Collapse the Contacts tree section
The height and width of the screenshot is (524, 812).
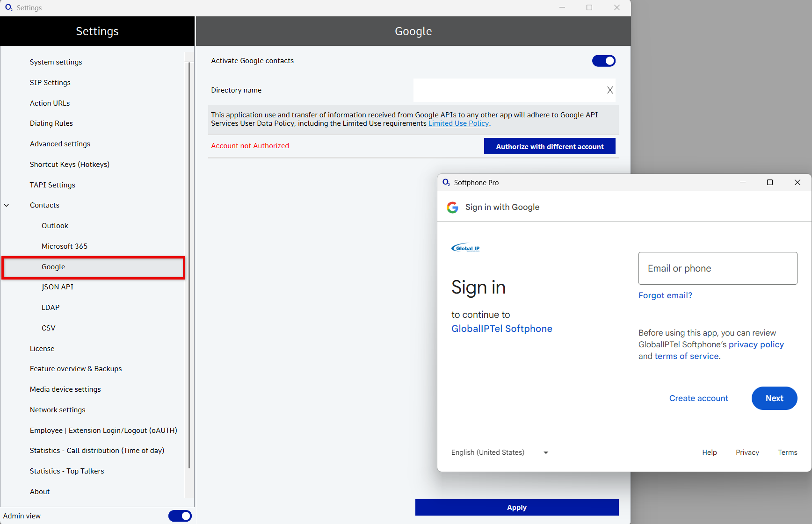tap(7, 205)
